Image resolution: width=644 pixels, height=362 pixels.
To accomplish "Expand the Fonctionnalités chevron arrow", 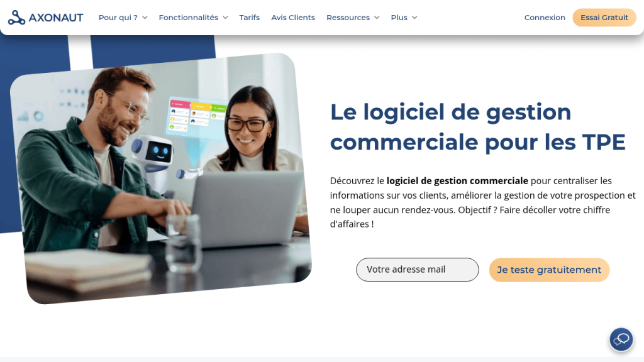I will 225,18.
